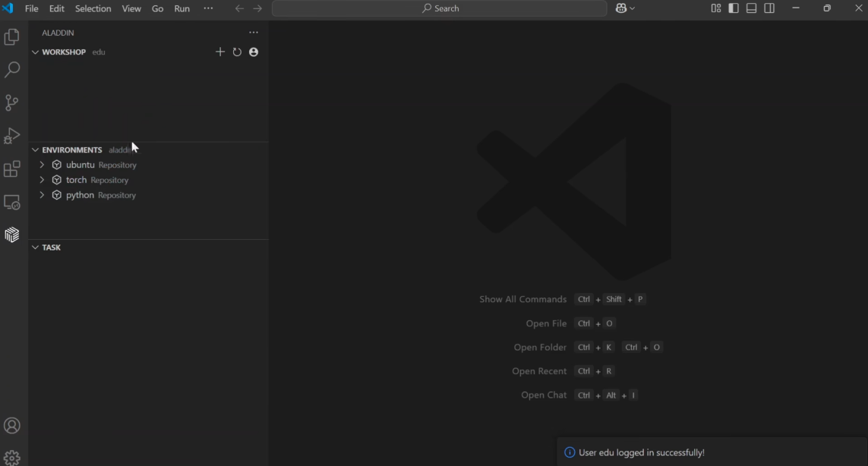Select the torch repository row
Image resolution: width=868 pixels, height=466 pixels.
point(149,180)
